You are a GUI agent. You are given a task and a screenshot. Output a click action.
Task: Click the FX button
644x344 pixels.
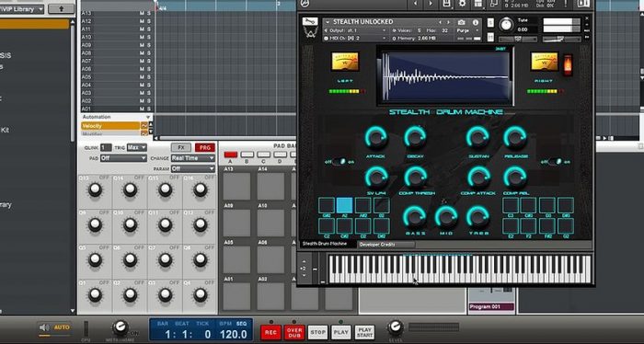[181, 147]
